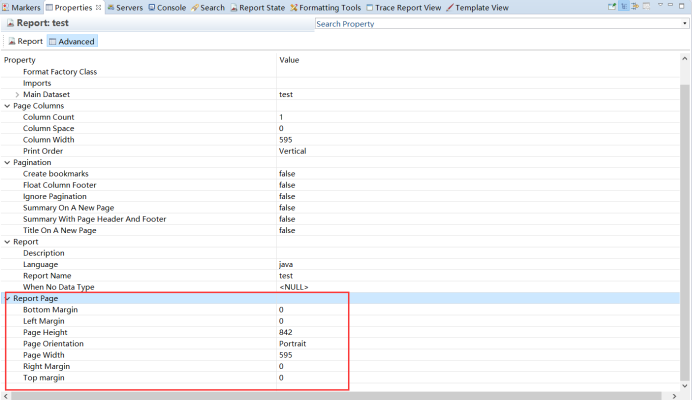This screenshot has height=400, width=692.
Task: Select the Report section tab
Action: click(26, 41)
